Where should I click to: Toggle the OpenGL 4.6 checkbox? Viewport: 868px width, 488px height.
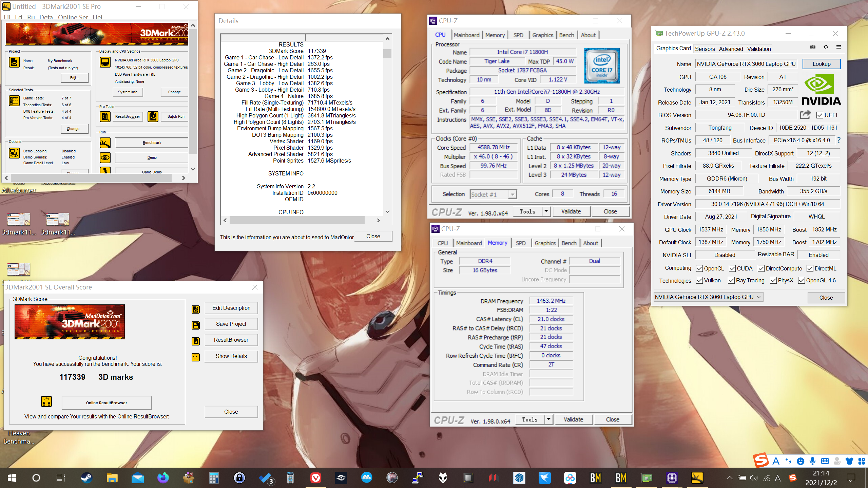click(x=801, y=280)
